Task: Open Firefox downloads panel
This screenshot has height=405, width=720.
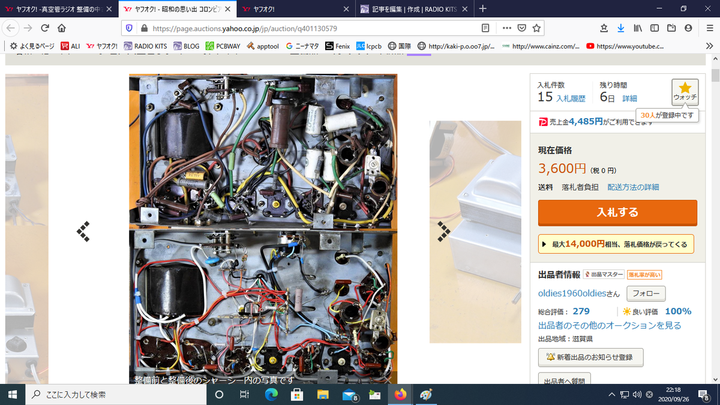Action: 620,28
